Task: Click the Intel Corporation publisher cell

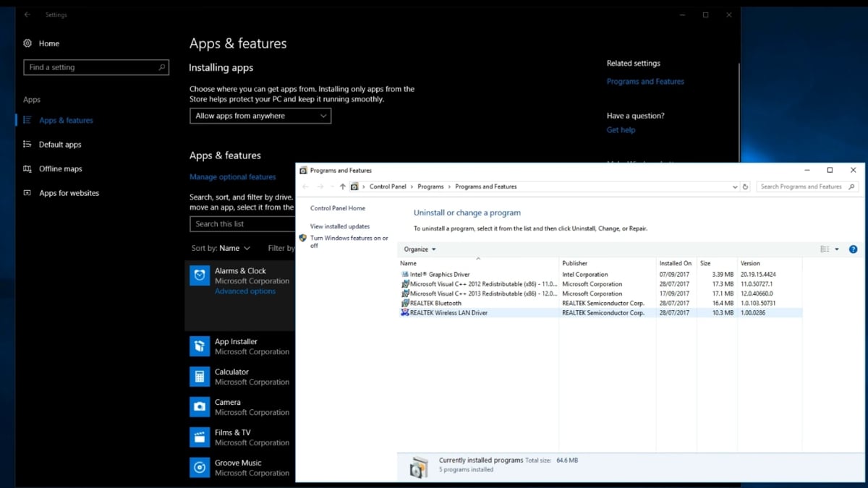Action: [x=585, y=275]
